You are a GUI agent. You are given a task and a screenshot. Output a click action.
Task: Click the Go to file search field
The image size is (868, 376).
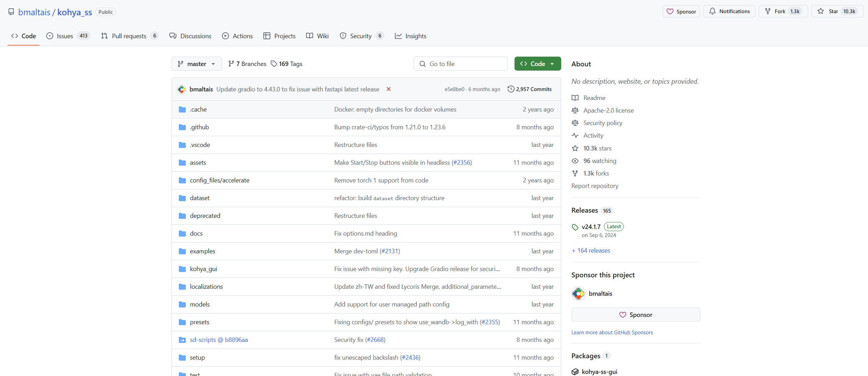pyautogui.click(x=460, y=64)
